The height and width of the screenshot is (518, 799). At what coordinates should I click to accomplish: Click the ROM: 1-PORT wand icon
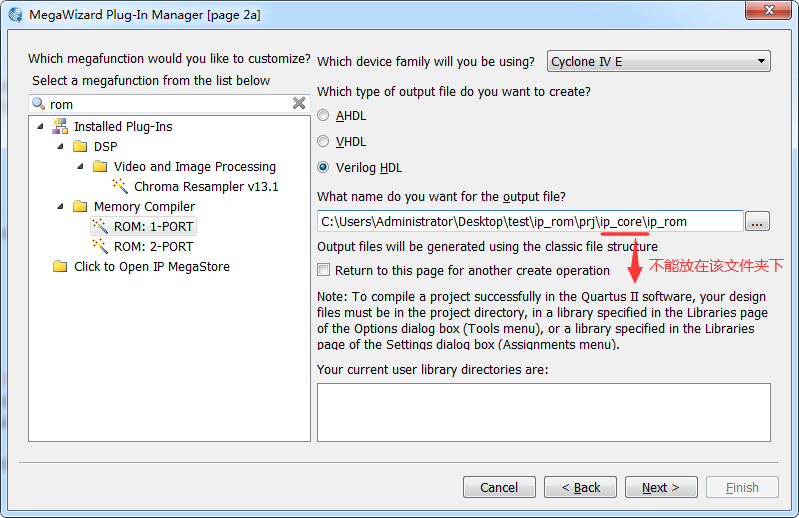(100, 227)
